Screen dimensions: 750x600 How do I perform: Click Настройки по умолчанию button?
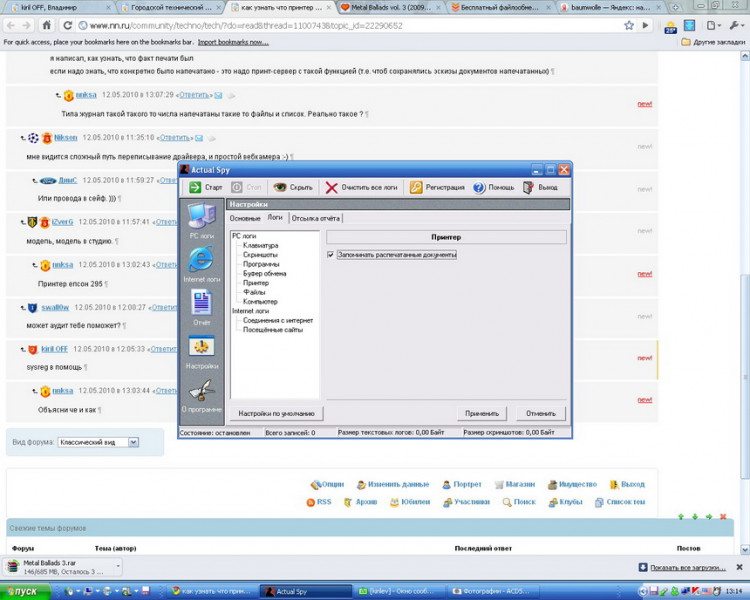[276, 413]
